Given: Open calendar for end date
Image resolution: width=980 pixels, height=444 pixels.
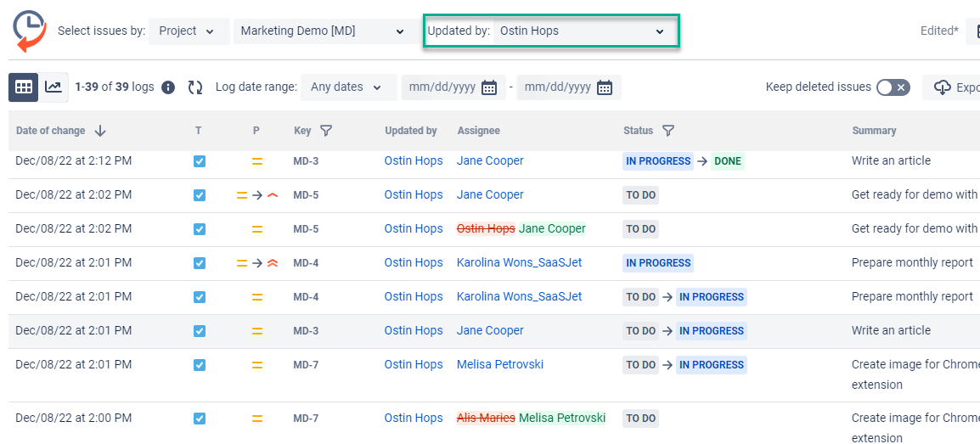Looking at the screenshot, I should [x=605, y=87].
